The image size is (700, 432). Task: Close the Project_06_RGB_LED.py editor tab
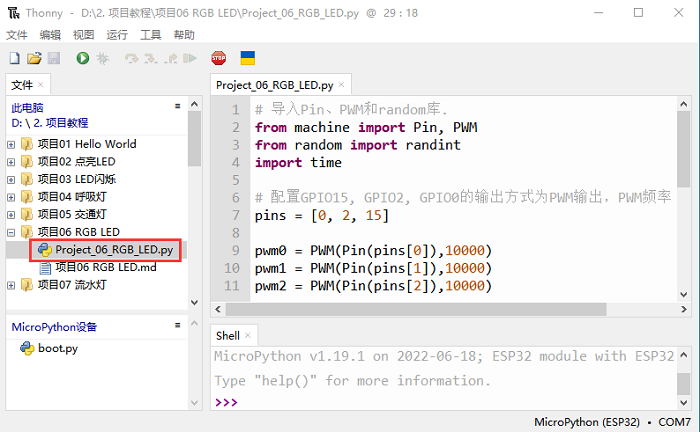342,86
